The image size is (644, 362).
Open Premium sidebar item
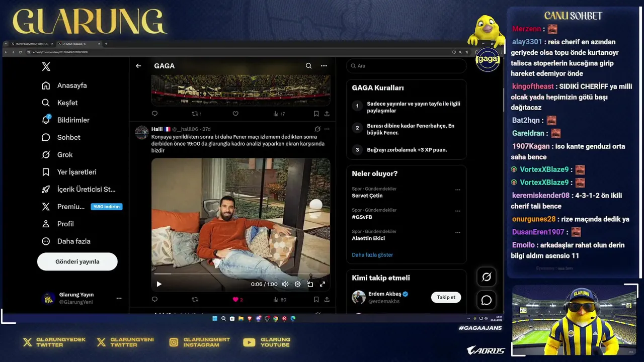[63, 207]
